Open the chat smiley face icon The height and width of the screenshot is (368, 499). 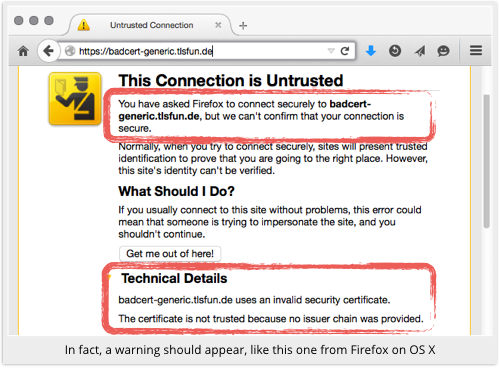click(443, 51)
